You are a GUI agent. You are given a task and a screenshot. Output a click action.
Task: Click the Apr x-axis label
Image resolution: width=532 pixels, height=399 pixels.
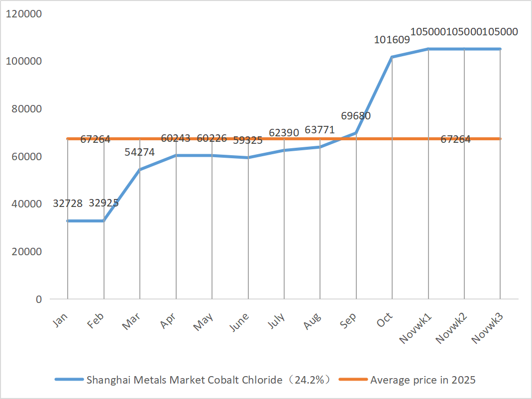click(x=169, y=321)
